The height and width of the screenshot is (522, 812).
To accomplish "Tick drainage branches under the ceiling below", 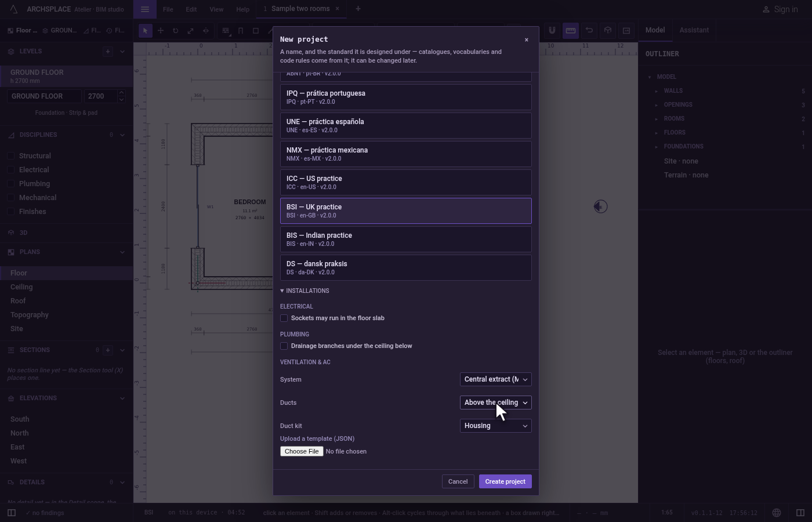I will (x=284, y=346).
